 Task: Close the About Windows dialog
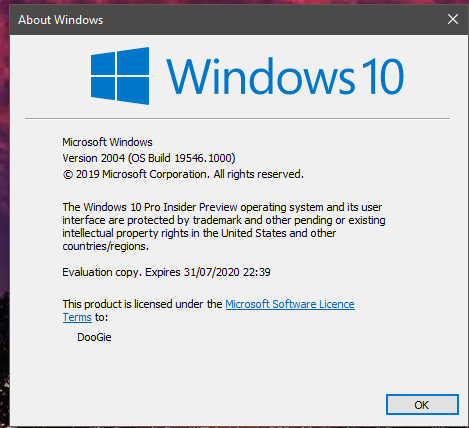tap(453, 19)
